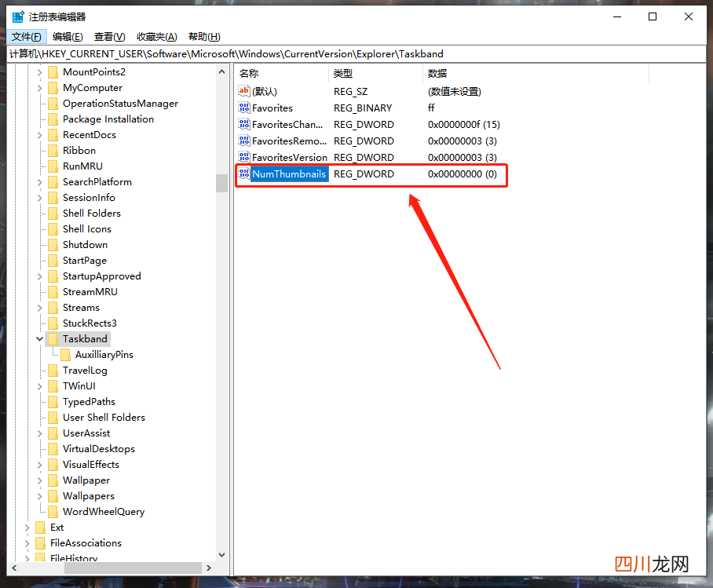
Task: Click the RecentDocs folder icon
Action: (x=53, y=135)
